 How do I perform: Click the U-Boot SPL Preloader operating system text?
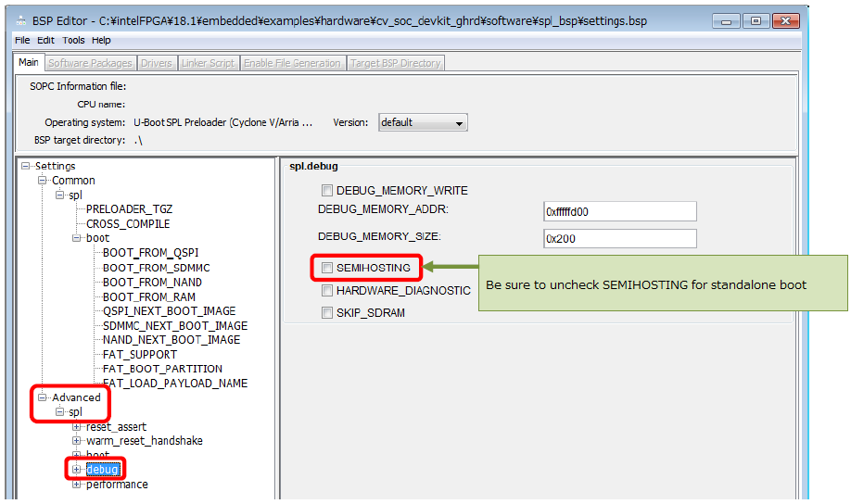pos(223,122)
